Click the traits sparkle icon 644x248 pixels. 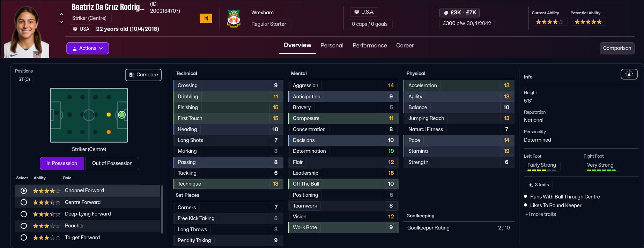click(x=531, y=185)
